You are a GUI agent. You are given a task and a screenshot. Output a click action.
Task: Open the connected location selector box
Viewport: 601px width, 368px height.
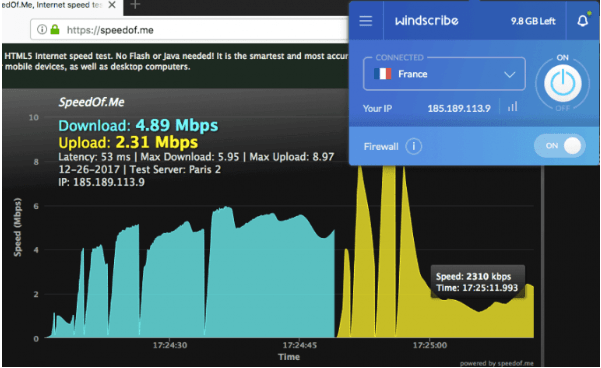point(444,74)
